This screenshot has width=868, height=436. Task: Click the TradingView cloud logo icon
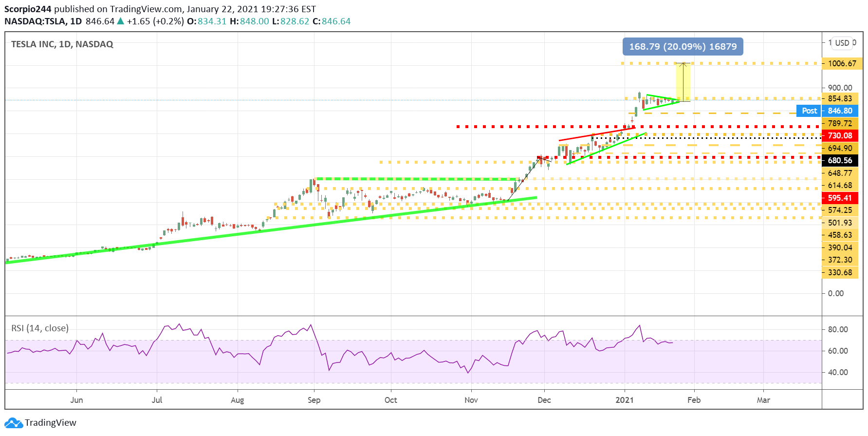pos(14,423)
